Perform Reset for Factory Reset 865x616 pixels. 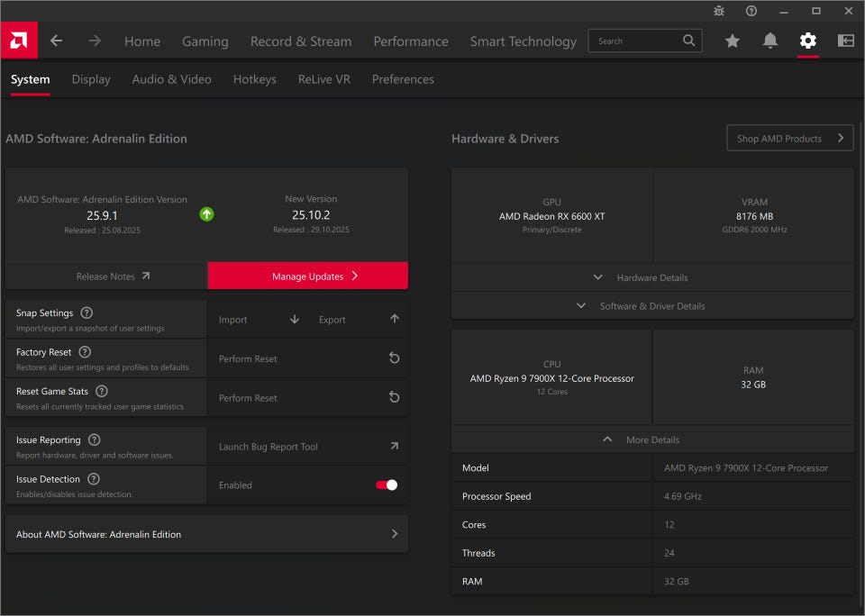coord(307,358)
